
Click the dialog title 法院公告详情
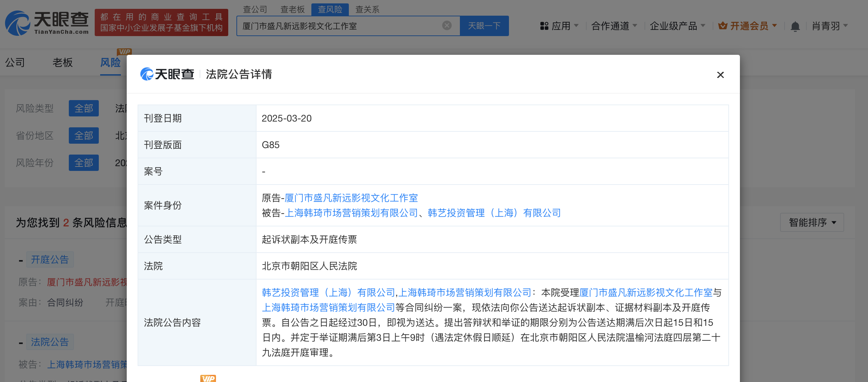pyautogui.click(x=239, y=74)
